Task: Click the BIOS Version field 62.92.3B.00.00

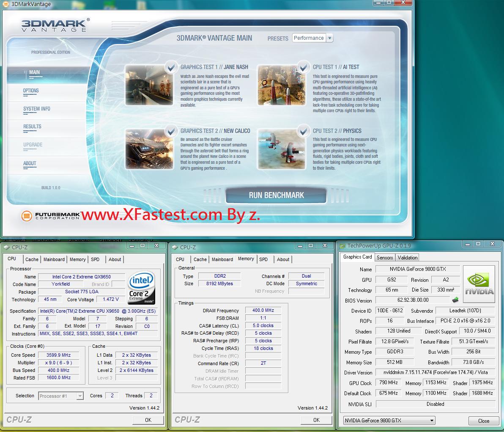Action: click(413, 300)
